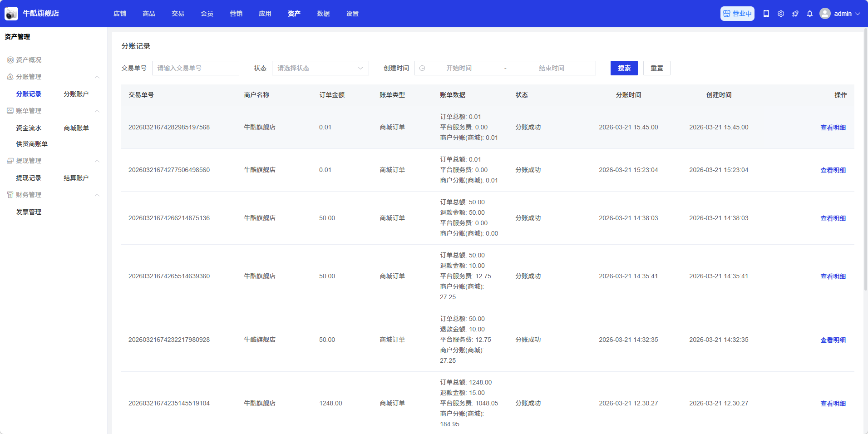The height and width of the screenshot is (434, 868).
Task: Open 查看明细 for the first record
Action: [x=833, y=128]
